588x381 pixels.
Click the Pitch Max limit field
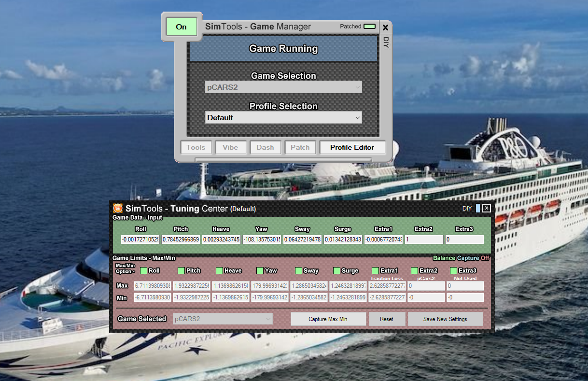tap(191, 286)
